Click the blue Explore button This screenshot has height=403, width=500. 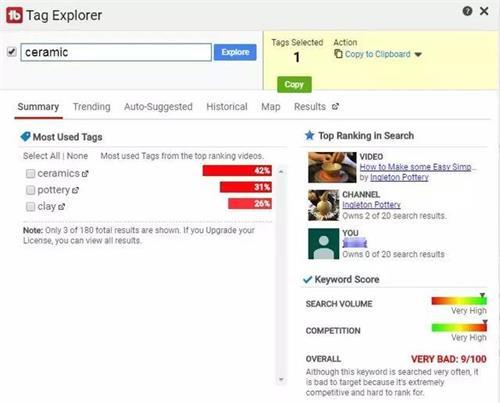235,52
